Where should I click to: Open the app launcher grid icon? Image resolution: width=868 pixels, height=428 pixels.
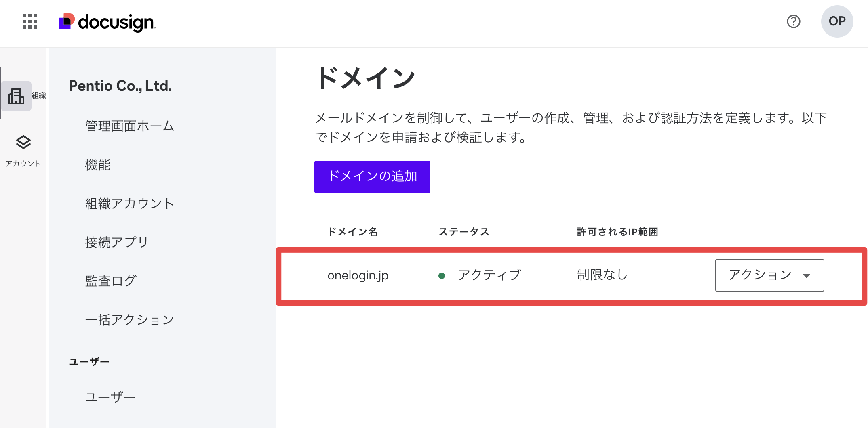click(30, 21)
